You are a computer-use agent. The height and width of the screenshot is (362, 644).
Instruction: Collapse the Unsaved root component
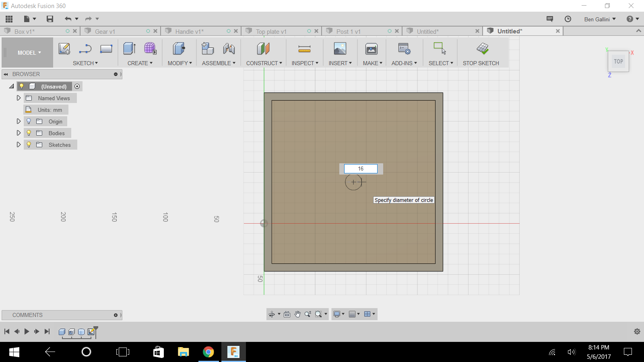(x=12, y=86)
